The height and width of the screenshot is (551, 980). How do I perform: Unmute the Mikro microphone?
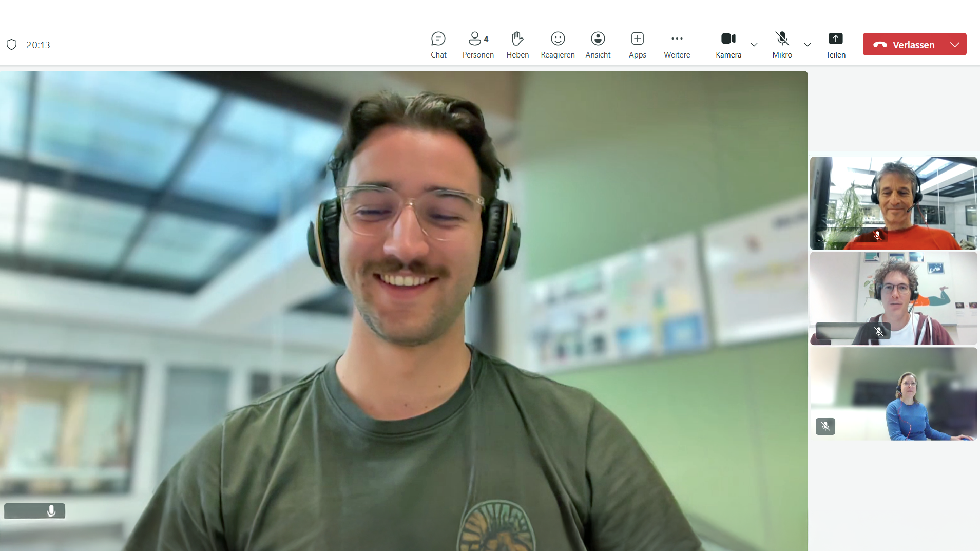click(782, 45)
